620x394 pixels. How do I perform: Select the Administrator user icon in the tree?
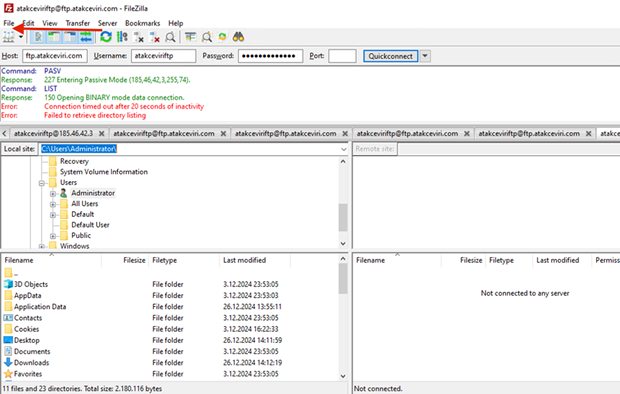click(x=63, y=193)
